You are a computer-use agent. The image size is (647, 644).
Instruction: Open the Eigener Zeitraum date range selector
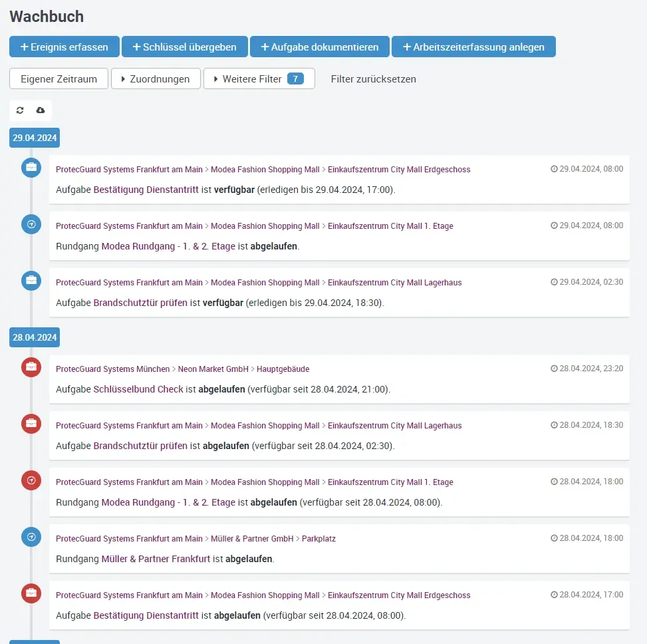(x=59, y=79)
